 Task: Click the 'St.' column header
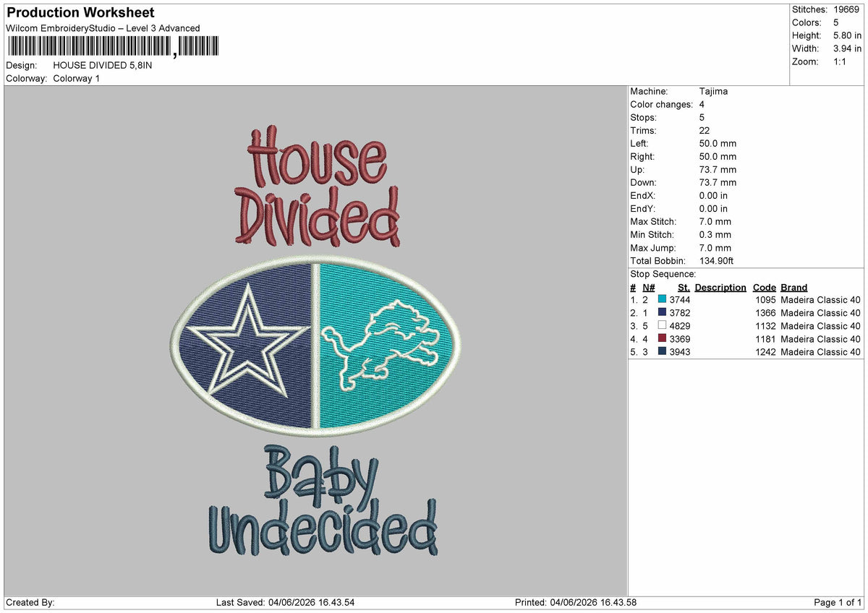(x=684, y=288)
